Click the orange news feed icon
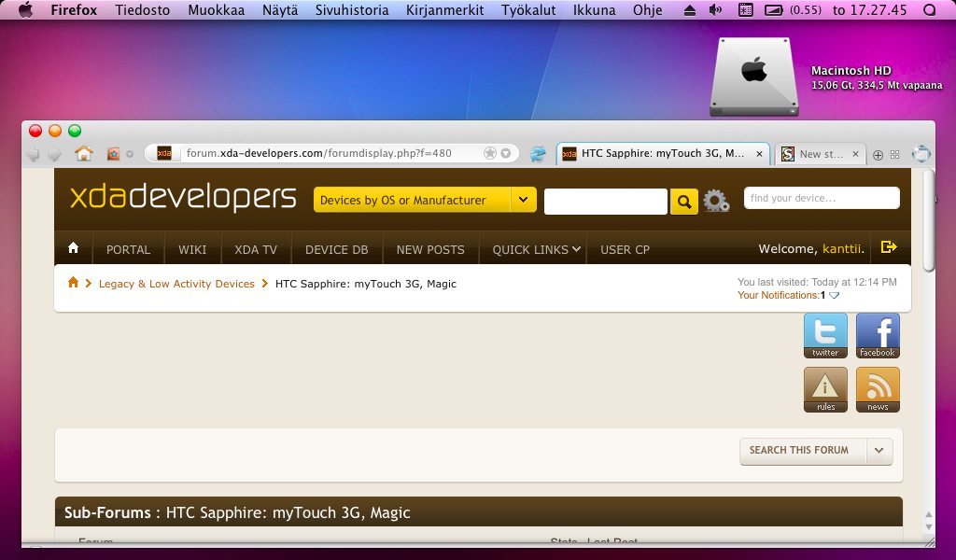Screen dimensions: 956x560 coord(877,389)
